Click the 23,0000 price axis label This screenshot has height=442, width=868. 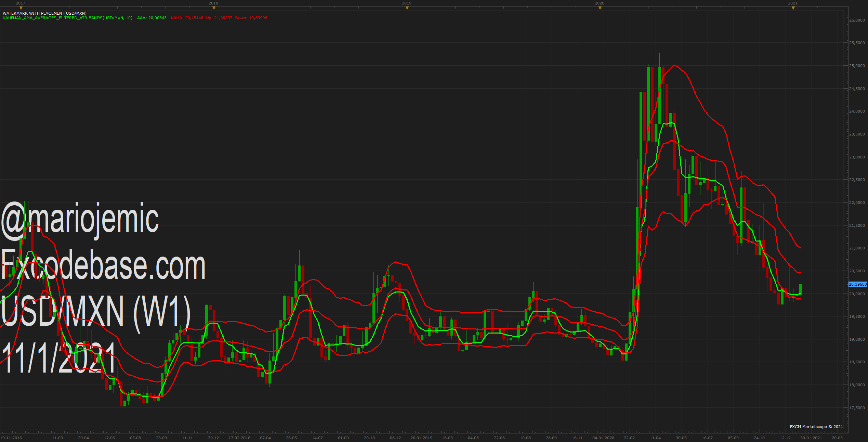[x=857, y=157]
